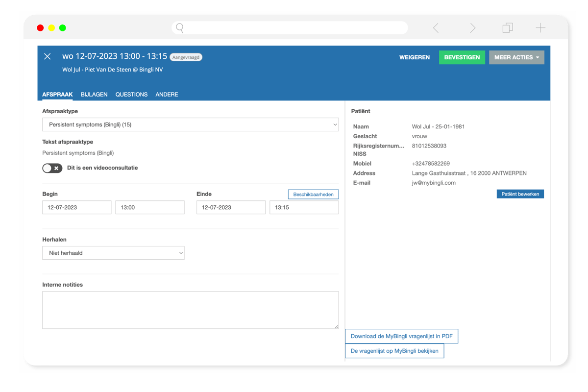Click the notes textarea resize handle
The height and width of the screenshot is (392, 588).
[x=336, y=326]
